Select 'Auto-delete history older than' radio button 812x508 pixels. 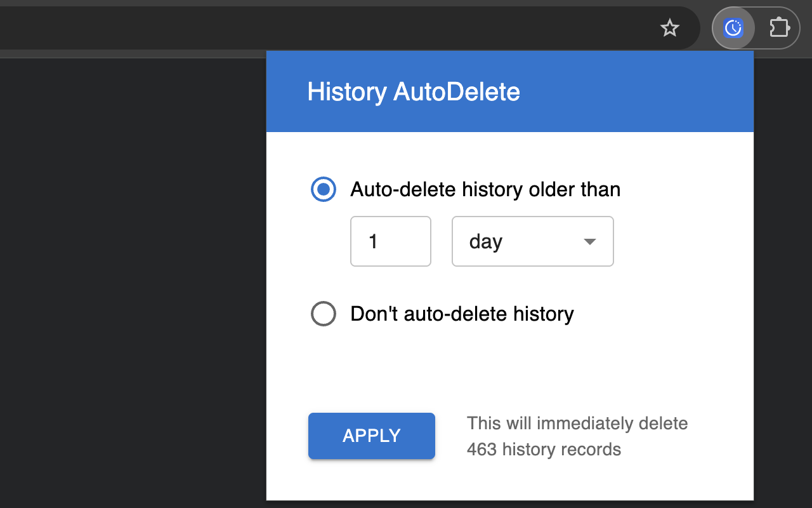(x=324, y=189)
